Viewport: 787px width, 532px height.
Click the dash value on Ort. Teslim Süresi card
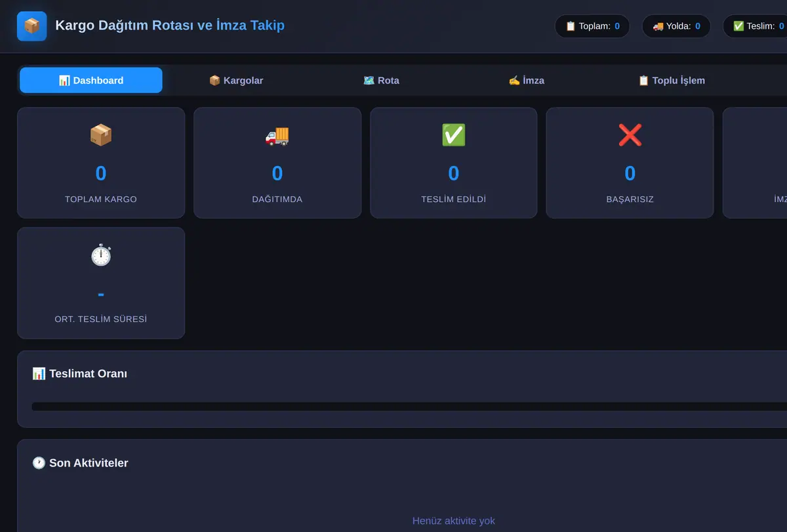coord(101,294)
